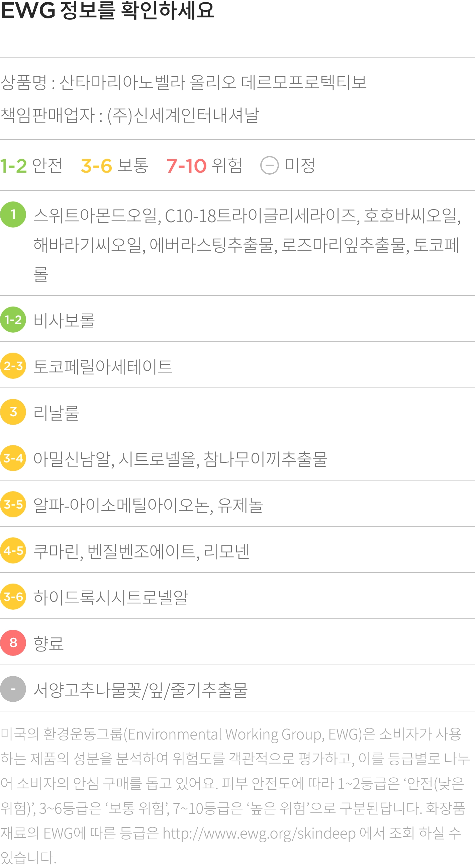This screenshot has width=475, height=868.
Task: Click the green 1-2 안전 legend label
Action: tap(31, 165)
